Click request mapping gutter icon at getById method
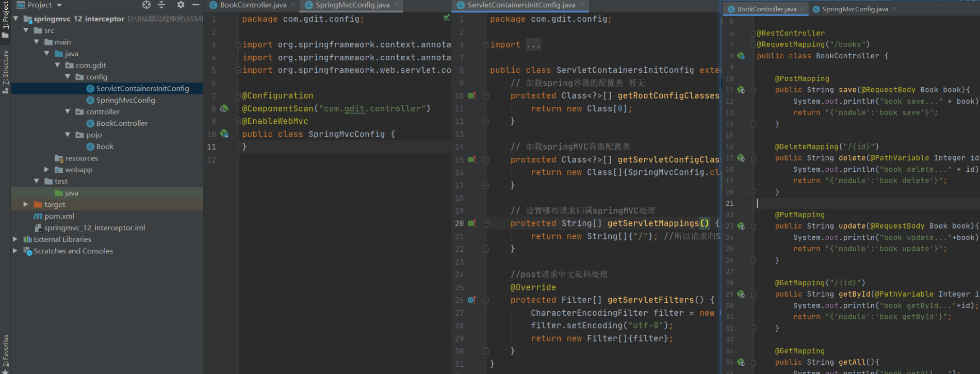Image resolution: width=980 pixels, height=374 pixels. pos(741,294)
